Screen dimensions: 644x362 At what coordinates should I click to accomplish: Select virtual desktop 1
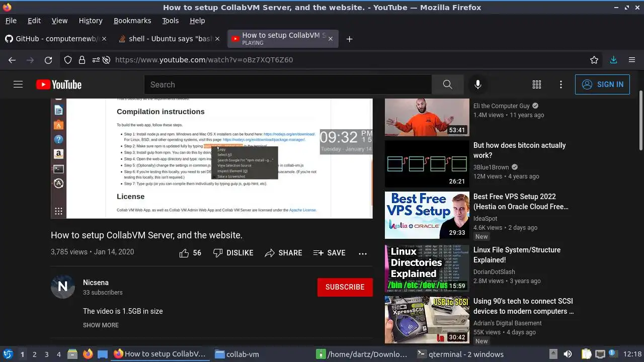coord(22,354)
